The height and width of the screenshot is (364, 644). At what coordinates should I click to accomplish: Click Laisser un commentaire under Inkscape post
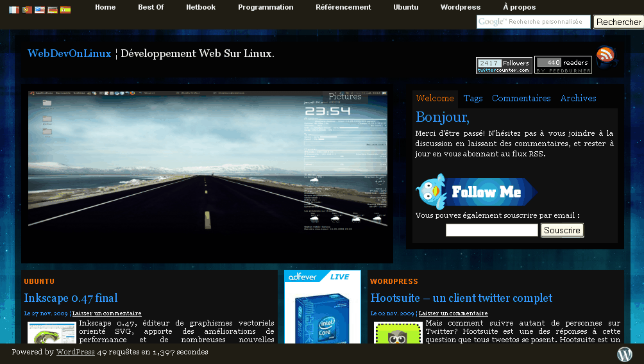[106, 313]
